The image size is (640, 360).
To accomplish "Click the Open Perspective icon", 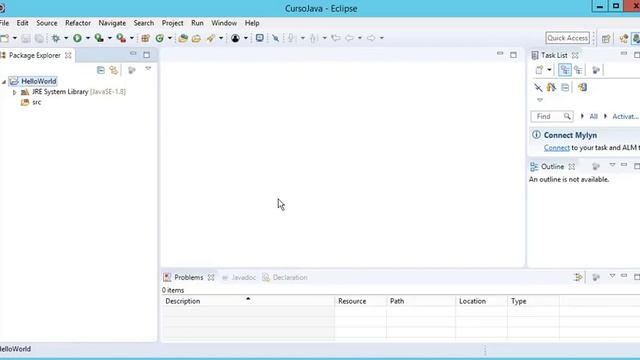I will point(606,38).
